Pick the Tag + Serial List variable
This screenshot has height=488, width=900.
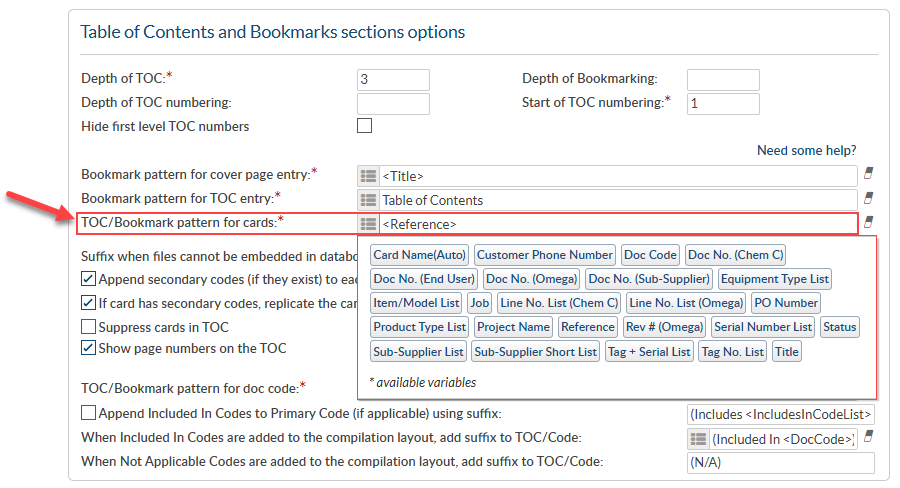(650, 351)
